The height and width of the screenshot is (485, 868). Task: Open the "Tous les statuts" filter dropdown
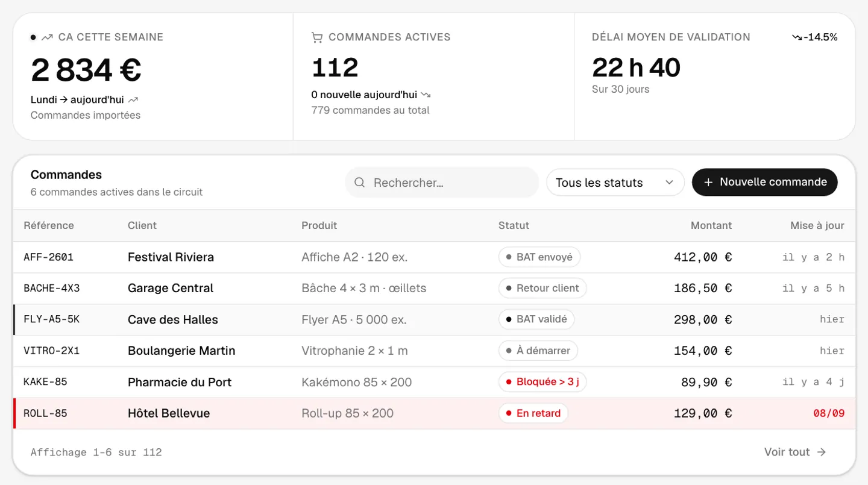615,183
